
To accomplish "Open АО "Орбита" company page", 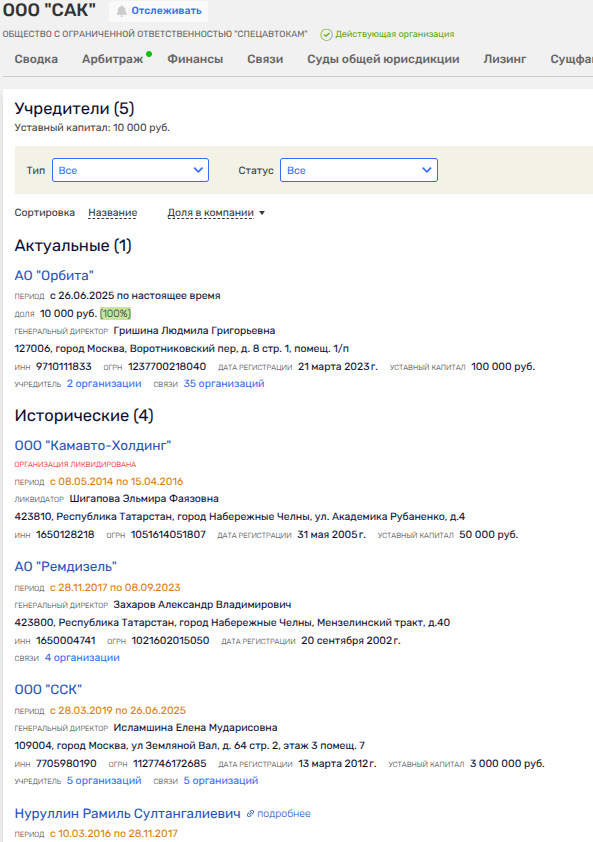I will point(54,275).
